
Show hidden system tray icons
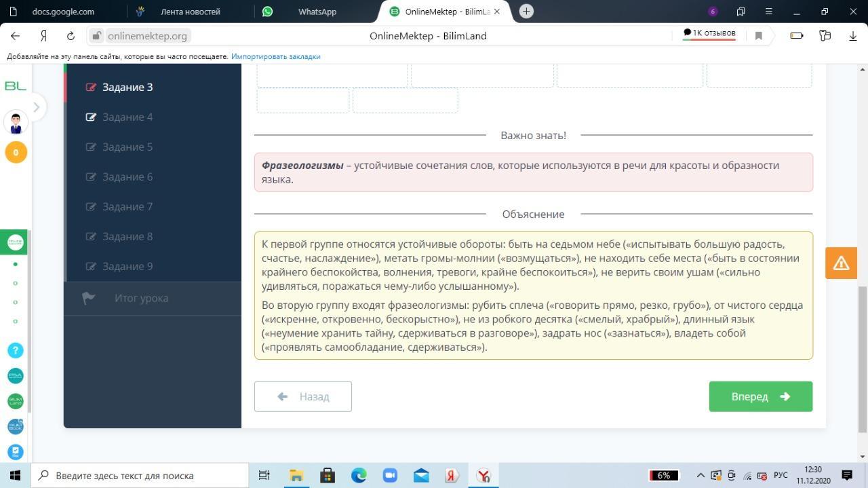click(701, 475)
